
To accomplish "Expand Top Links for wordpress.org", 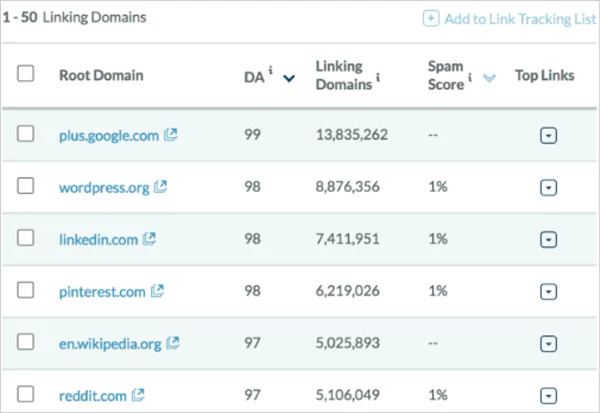I will [548, 188].
